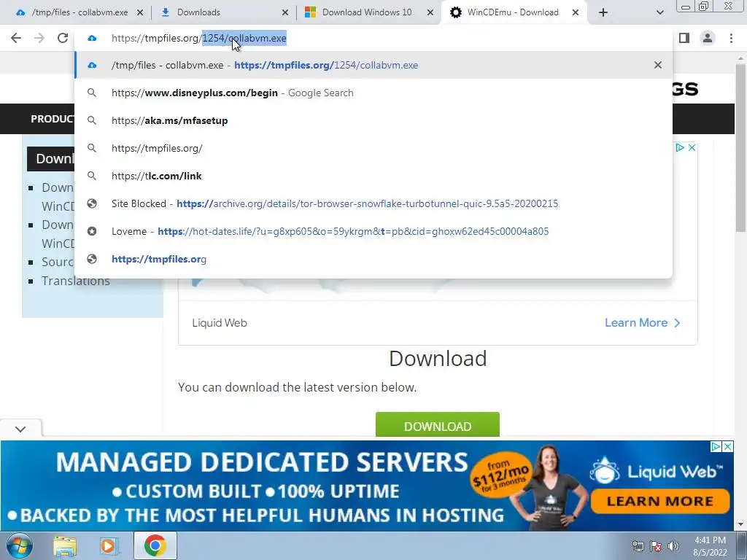
Task: Close the /tmp/files - collabvm.exe tab
Action: (140, 12)
